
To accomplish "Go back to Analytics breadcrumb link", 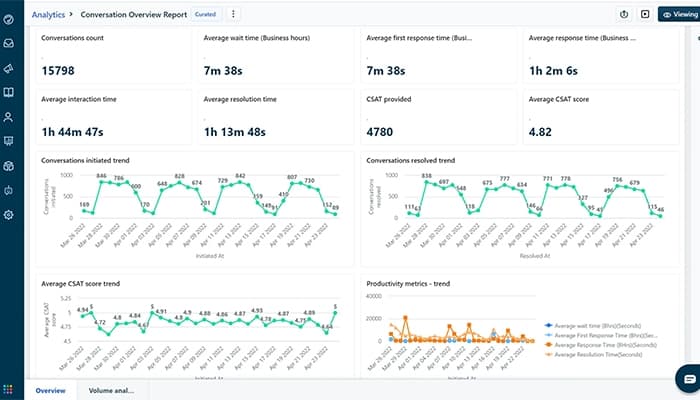I will point(48,15).
